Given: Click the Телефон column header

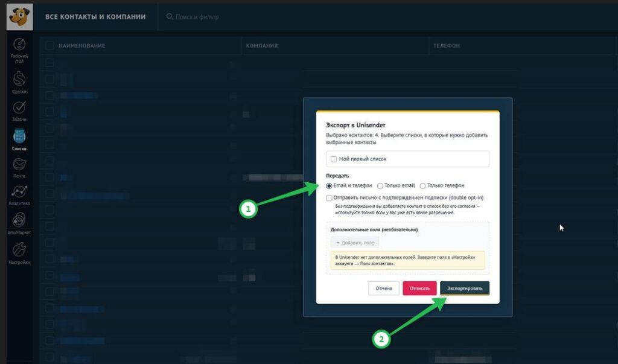Looking at the screenshot, I should (447, 46).
